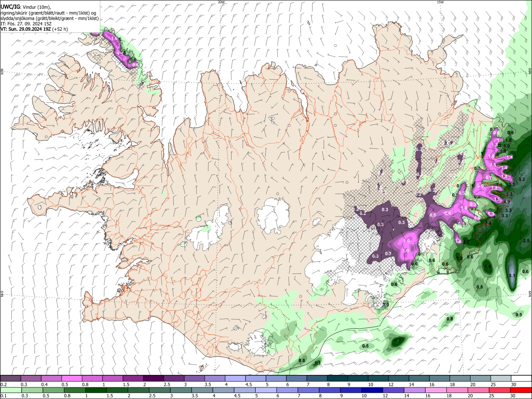The width and height of the screenshot is (532, 399).
Task: Click the '4.5' label under the snow legend
Action: 249,384
